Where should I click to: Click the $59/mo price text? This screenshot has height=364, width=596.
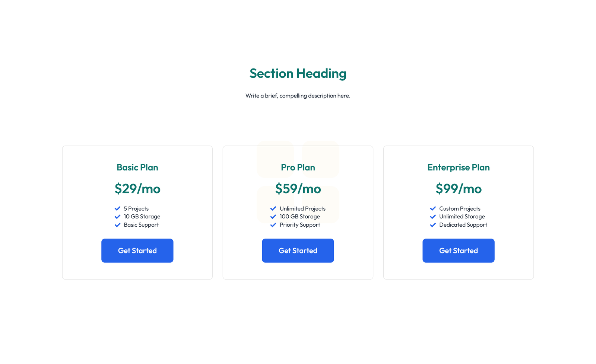298,189
